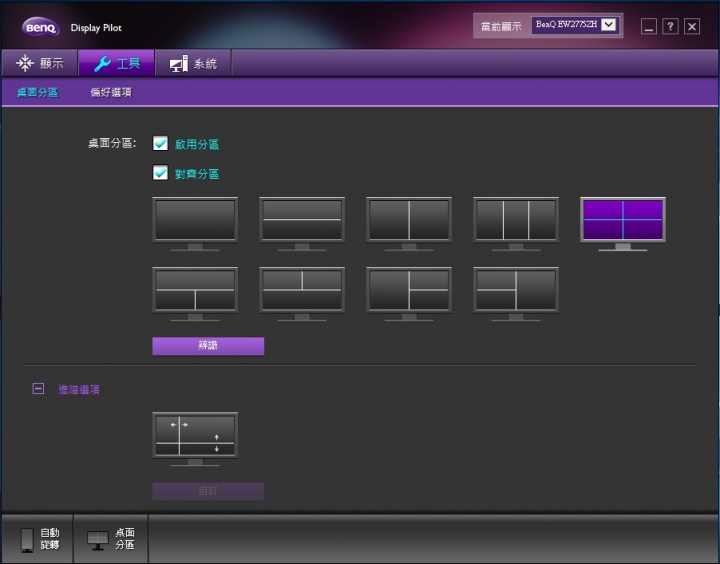The width and height of the screenshot is (720, 564).
Task: Click the 自動旋轉 shortcut at bottom
Action: click(x=38, y=539)
